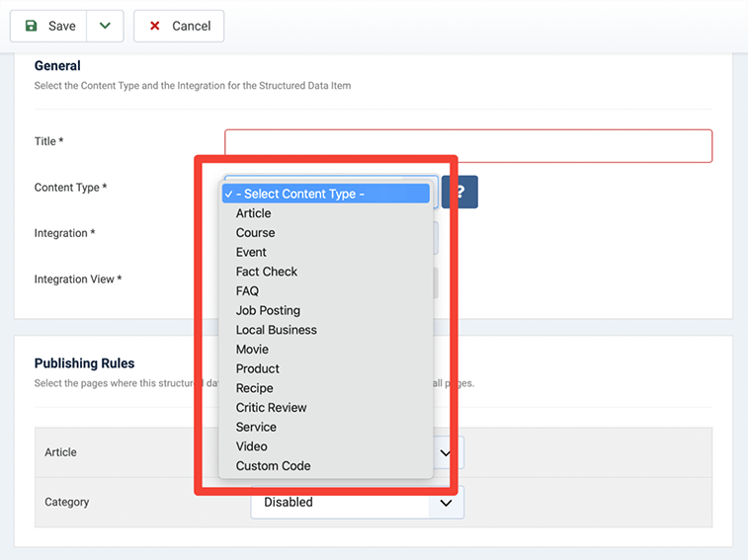Click the Publishing Rules heading
The width and height of the screenshot is (748, 560).
[84, 363]
